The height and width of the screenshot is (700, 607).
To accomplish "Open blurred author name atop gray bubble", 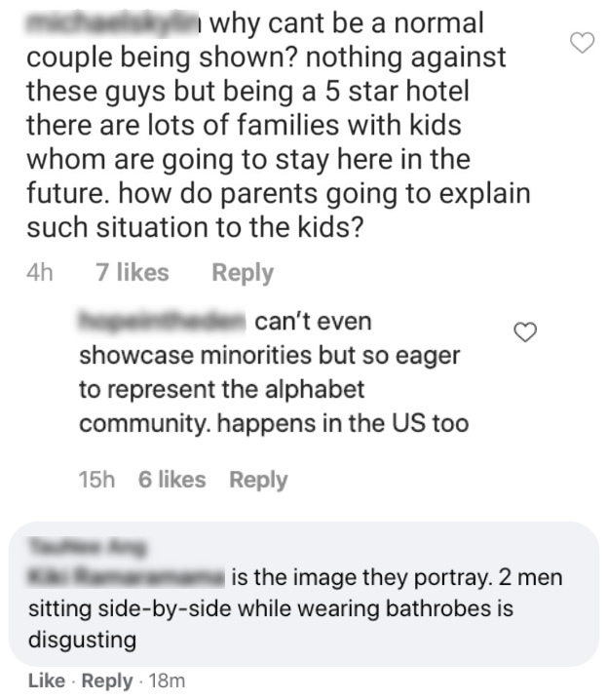I will point(87,546).
